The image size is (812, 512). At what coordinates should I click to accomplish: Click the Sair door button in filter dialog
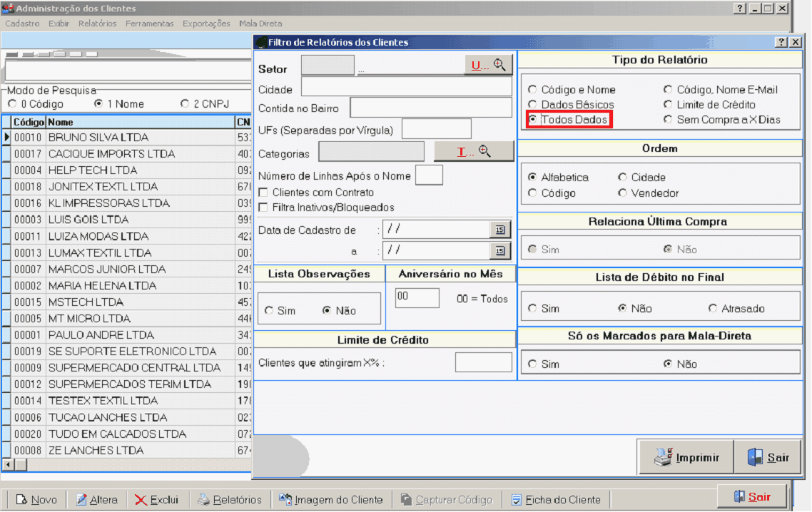coord(769,457)
